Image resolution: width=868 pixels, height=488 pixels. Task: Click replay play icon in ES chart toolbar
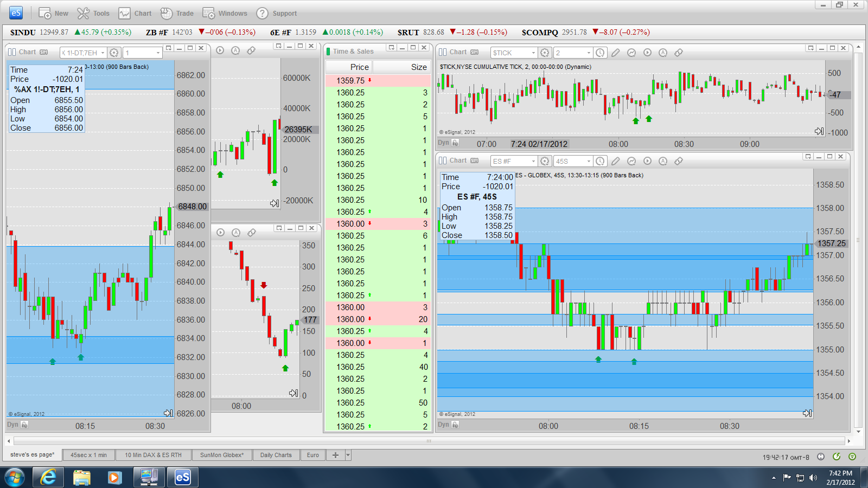coord(647,161)
